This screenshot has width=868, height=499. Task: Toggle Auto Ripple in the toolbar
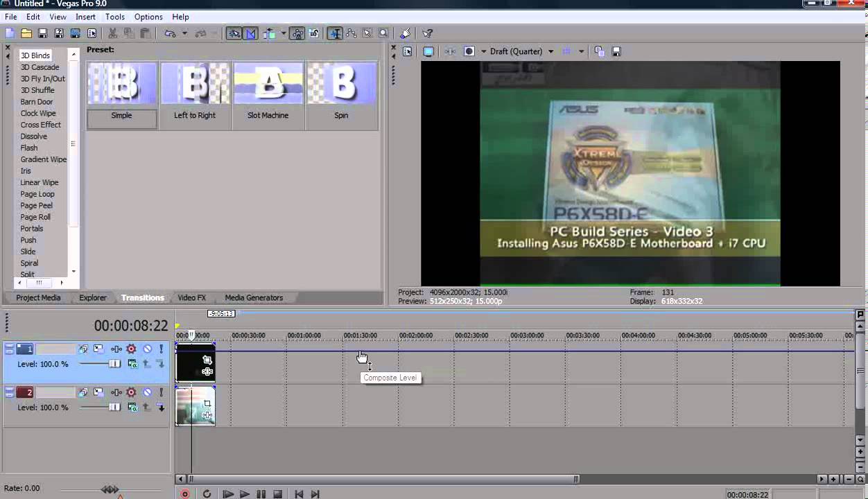(x=270, y=33)
